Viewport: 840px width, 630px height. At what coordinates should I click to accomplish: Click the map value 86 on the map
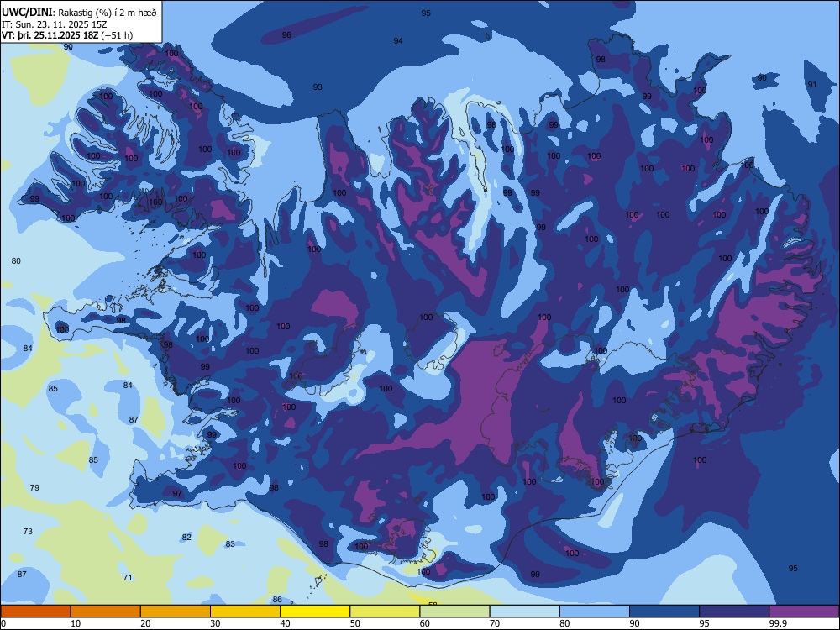pos(277,600)
